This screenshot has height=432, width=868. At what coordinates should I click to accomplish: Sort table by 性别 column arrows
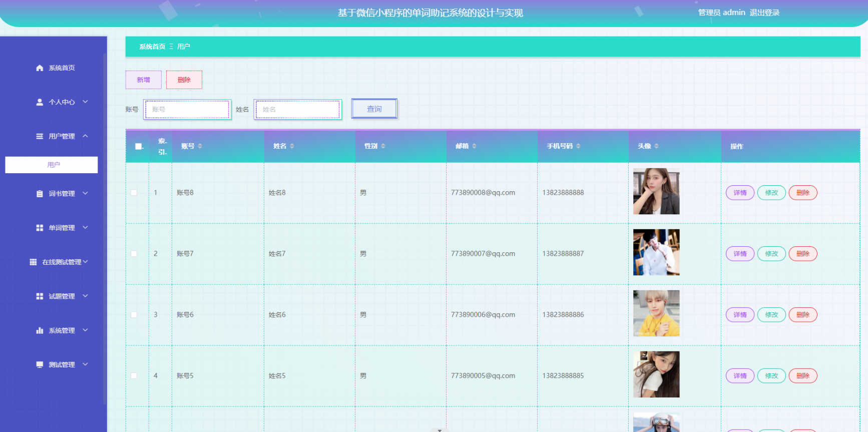(x=383, y=146)
